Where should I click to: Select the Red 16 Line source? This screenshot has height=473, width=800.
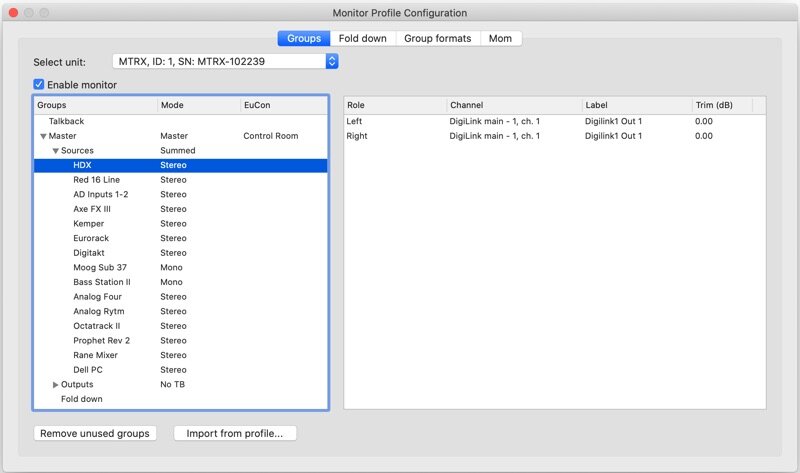pyautogui.click(x=181, y=180)
